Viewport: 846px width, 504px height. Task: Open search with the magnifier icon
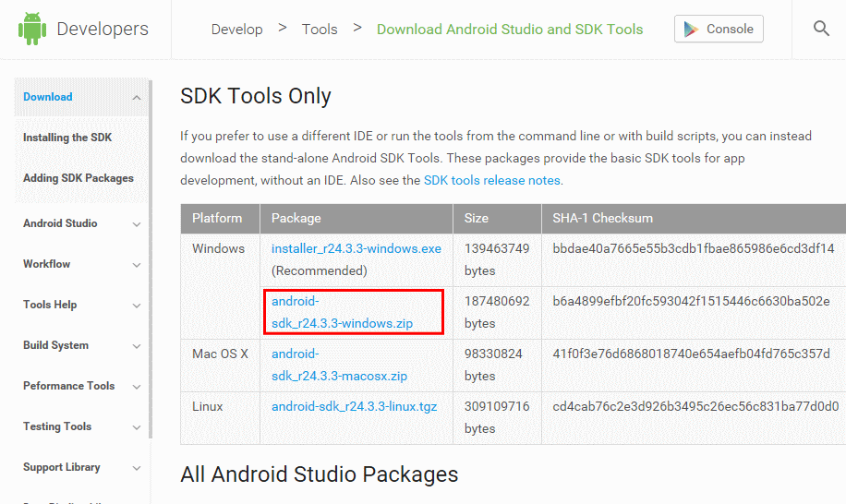(x=821, y=29)
